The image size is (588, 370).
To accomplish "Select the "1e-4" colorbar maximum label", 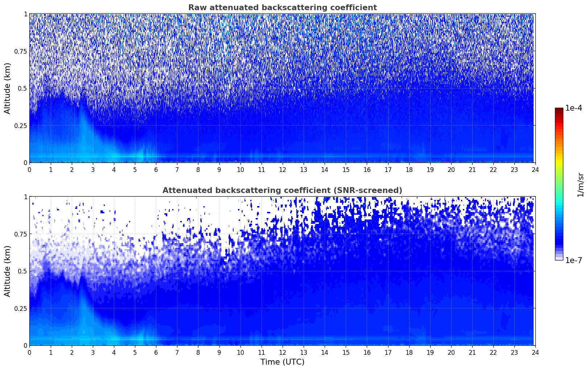I will pos(573,108).
